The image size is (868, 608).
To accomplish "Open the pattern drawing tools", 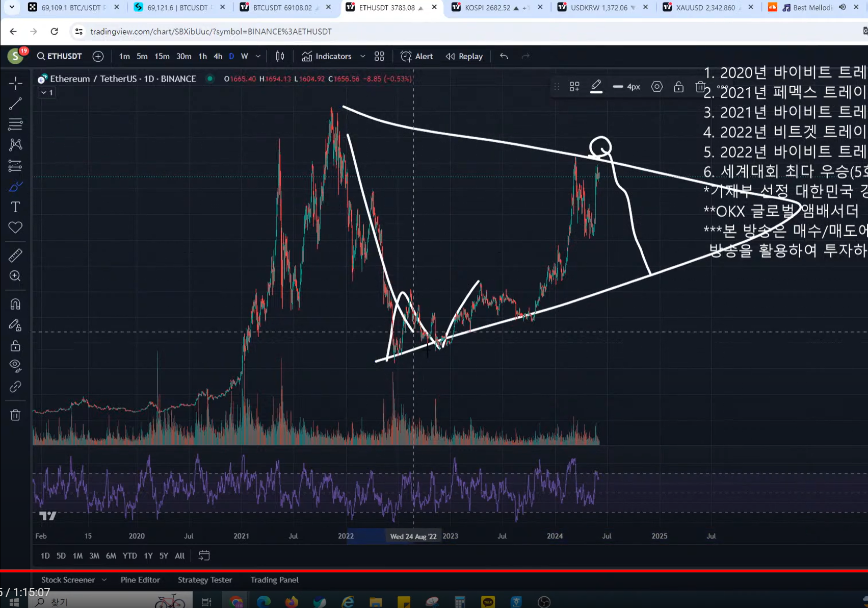I will (x=15, y=145).
